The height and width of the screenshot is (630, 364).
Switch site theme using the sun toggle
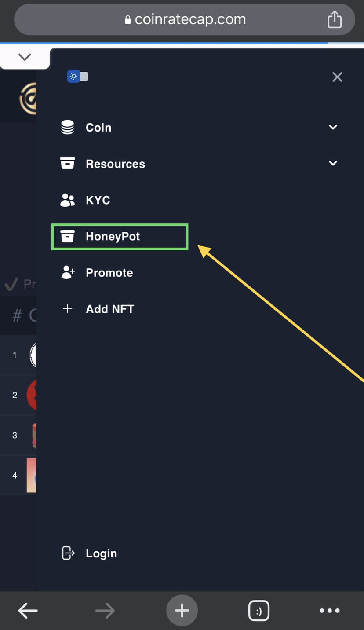coord(73,76)
